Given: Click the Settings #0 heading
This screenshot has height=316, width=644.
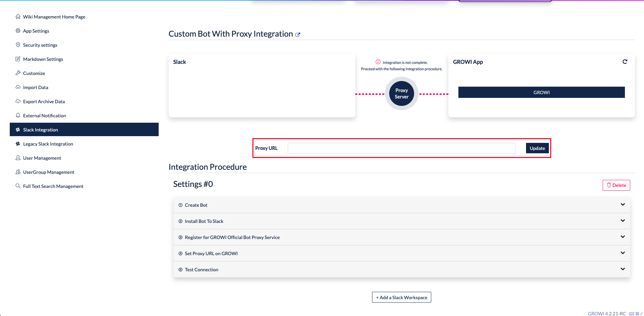Looking at the screenshot, I should (x=193, y=184).
